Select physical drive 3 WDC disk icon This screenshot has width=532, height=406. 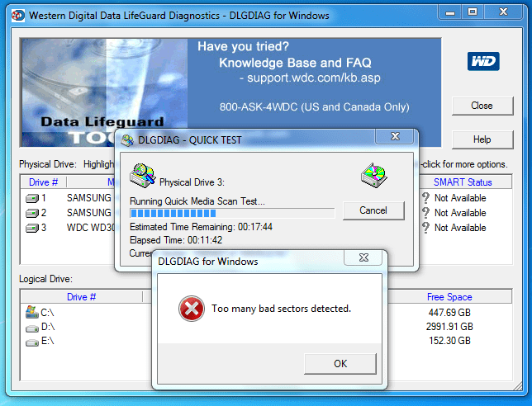tap(32, 228)
